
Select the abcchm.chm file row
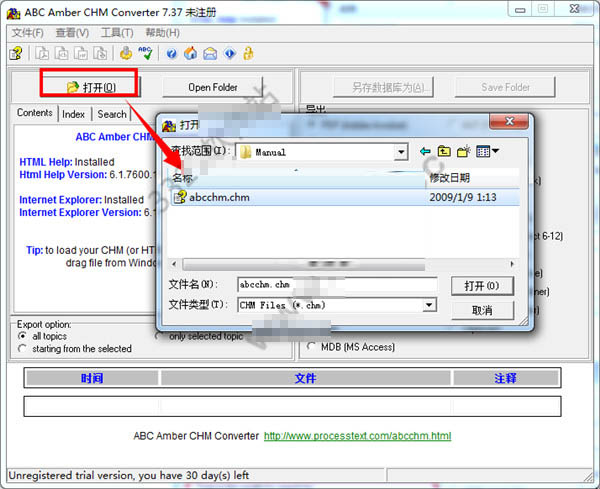click(x=345, y=197)
